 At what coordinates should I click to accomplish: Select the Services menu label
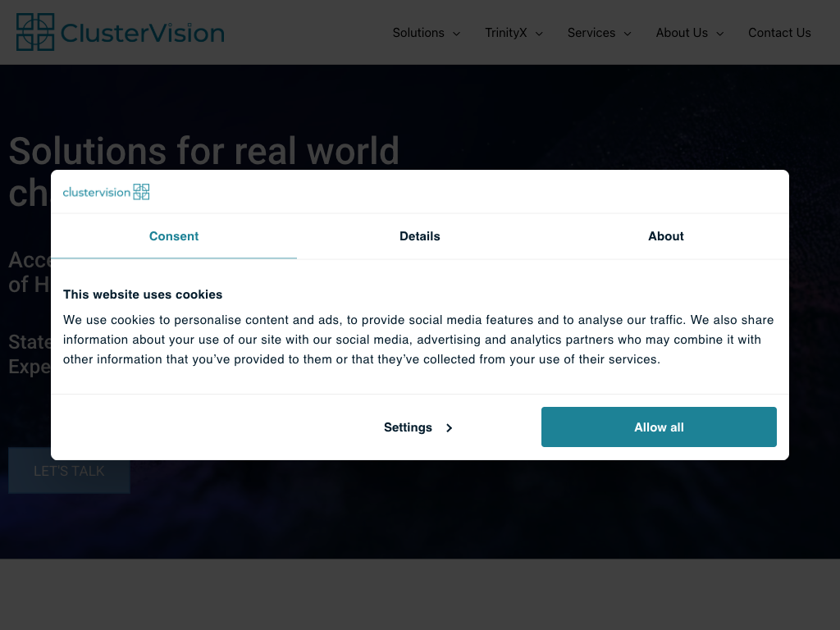[591, 33]
